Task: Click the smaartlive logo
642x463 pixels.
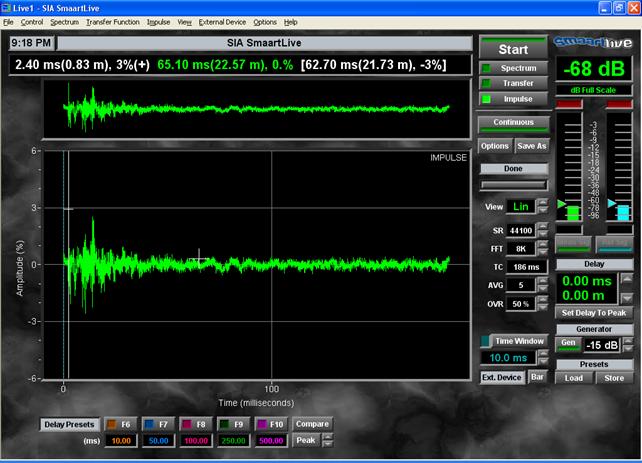Action: point(593,43)
